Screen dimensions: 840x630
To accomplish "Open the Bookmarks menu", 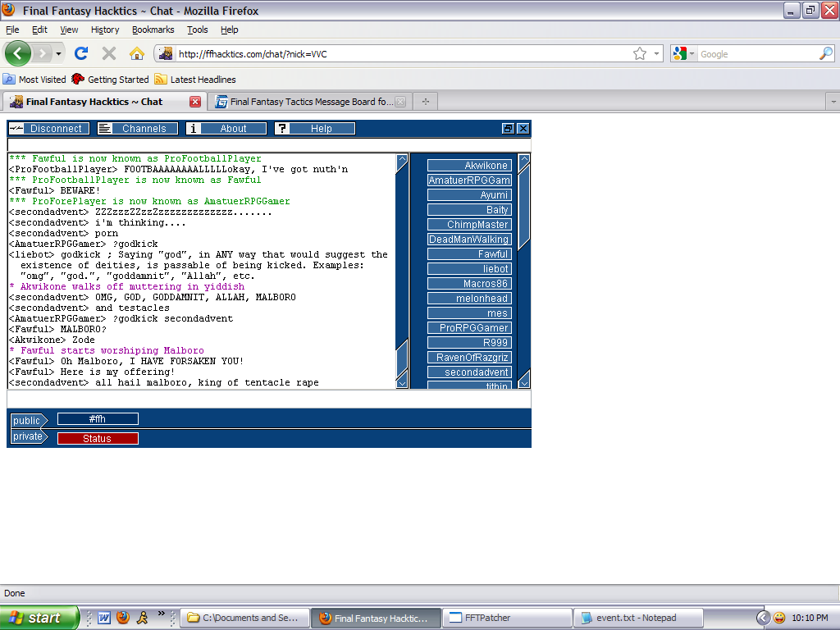I will pos(153,30).
